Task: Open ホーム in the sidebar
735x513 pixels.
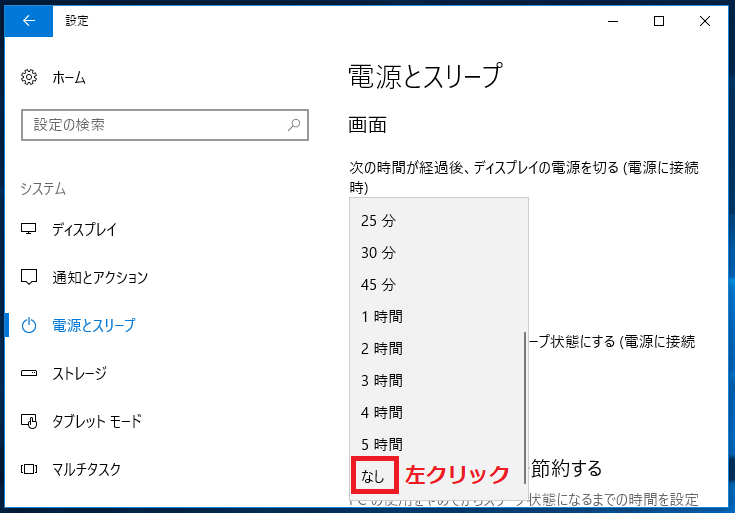Action: tap(69, 77)
